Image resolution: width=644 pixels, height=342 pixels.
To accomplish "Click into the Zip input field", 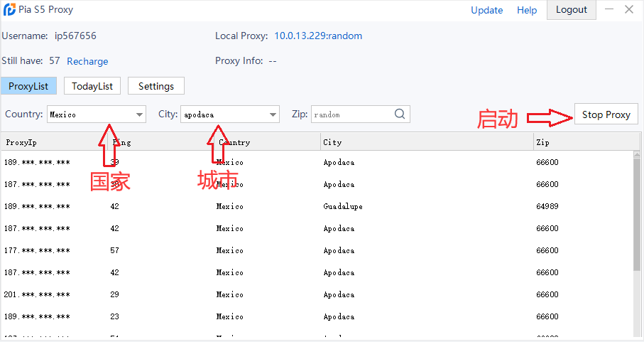I will click(350, 114).
